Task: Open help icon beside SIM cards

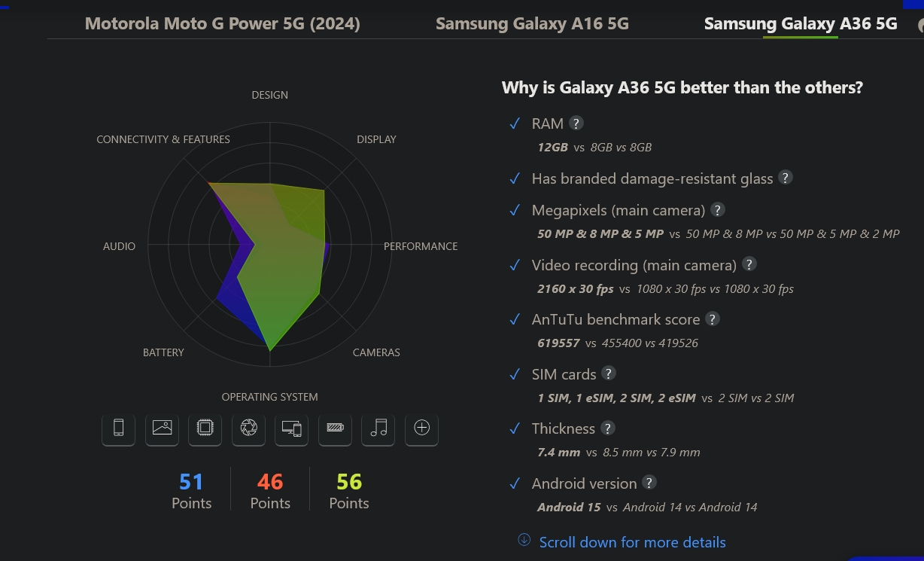Action: coord(609,373)
